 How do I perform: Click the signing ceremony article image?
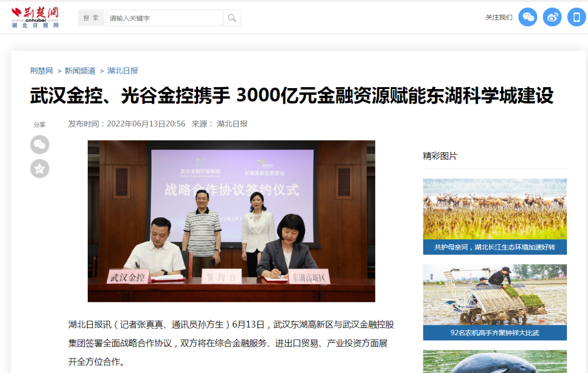click(231, 221)
